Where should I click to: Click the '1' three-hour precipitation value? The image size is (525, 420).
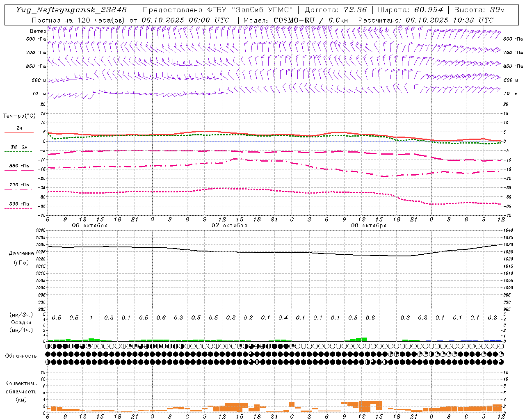click(x=91, y=318)
